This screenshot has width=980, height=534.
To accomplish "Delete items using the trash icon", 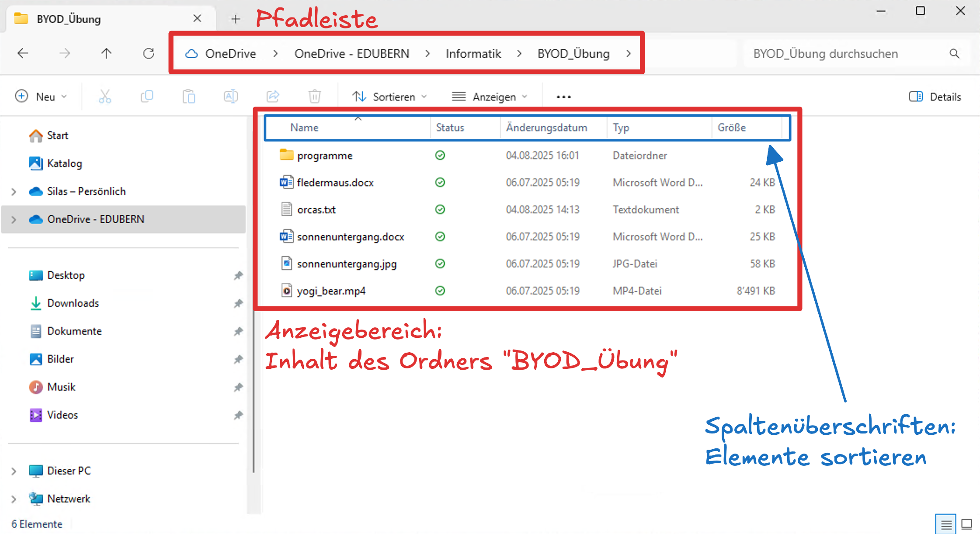I will (314, 96).
